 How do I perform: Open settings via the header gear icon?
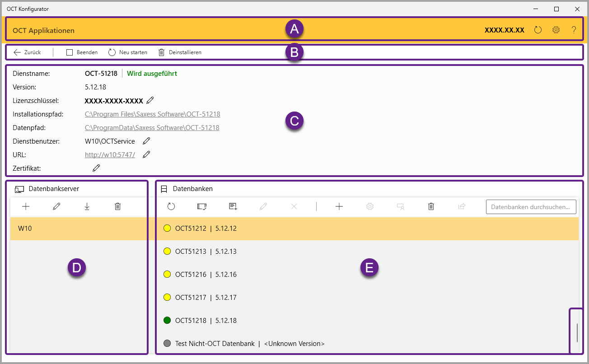[x=556, y=30]
